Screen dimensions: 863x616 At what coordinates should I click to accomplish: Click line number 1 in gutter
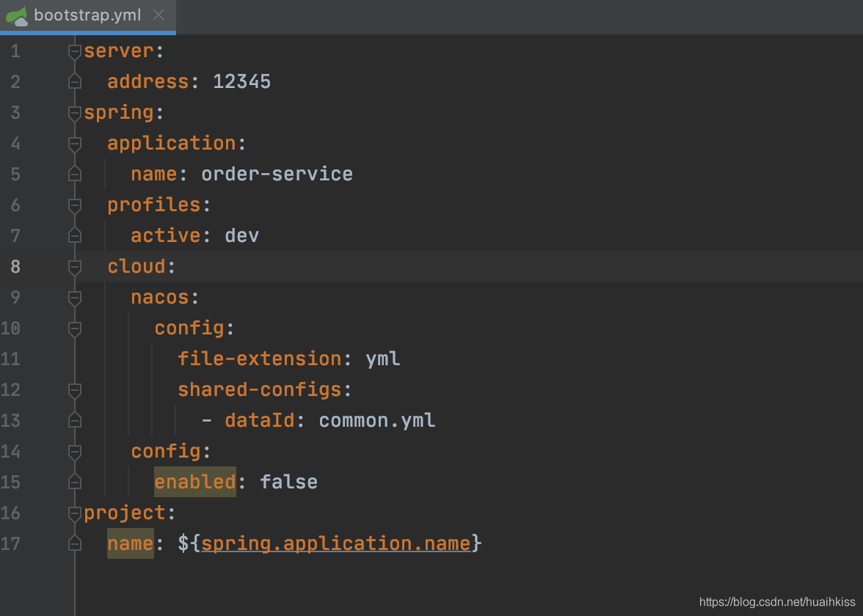(x=15, y=51)
